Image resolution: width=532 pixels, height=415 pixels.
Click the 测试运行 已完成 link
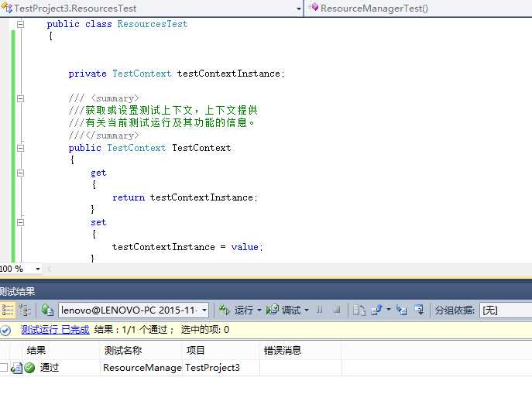click(x=55, y=330)
